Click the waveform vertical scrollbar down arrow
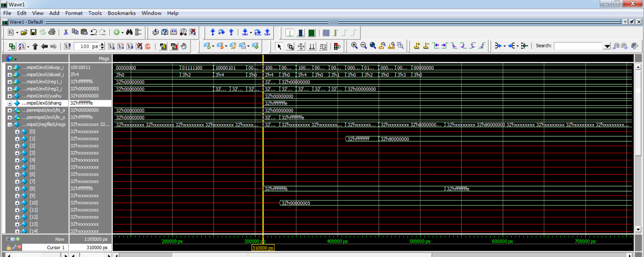 [638, 230]
